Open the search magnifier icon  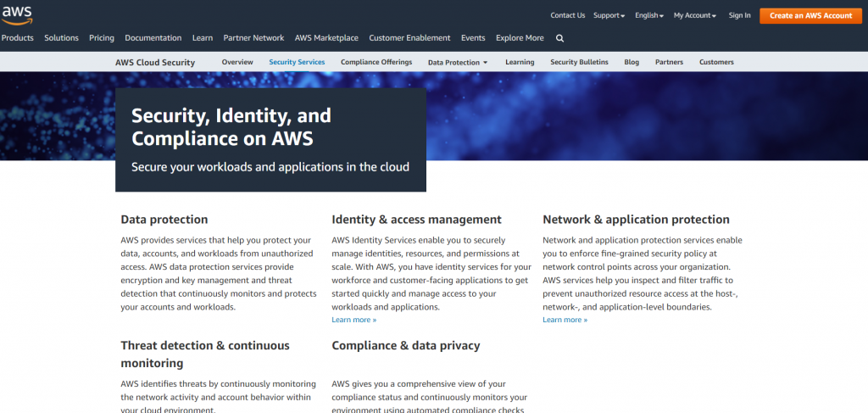coord(559,38)
